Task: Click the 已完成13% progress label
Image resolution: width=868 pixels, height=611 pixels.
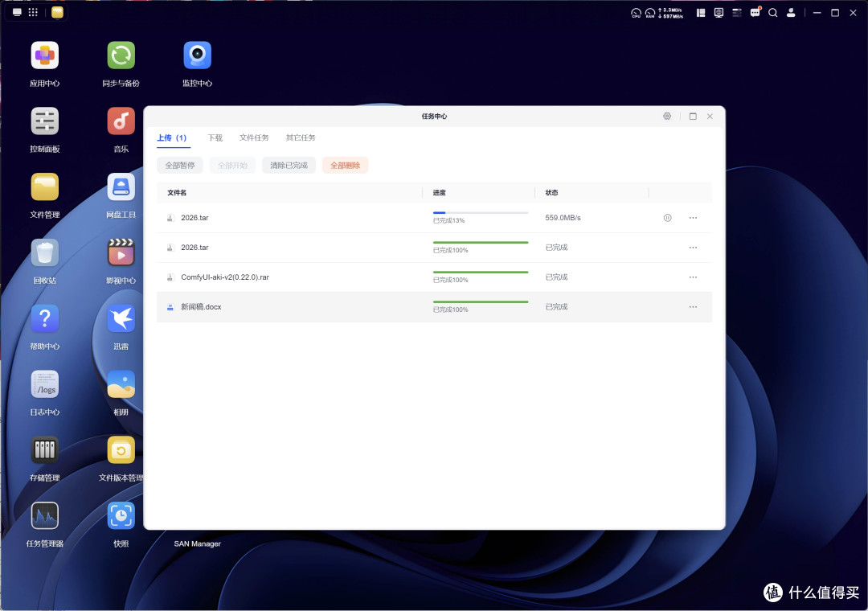Action: tap(449, 220)
